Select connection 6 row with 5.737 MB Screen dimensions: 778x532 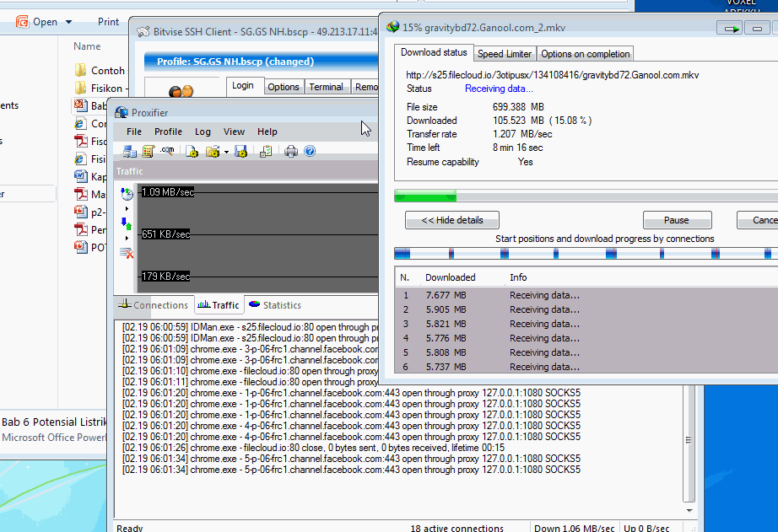587,367
